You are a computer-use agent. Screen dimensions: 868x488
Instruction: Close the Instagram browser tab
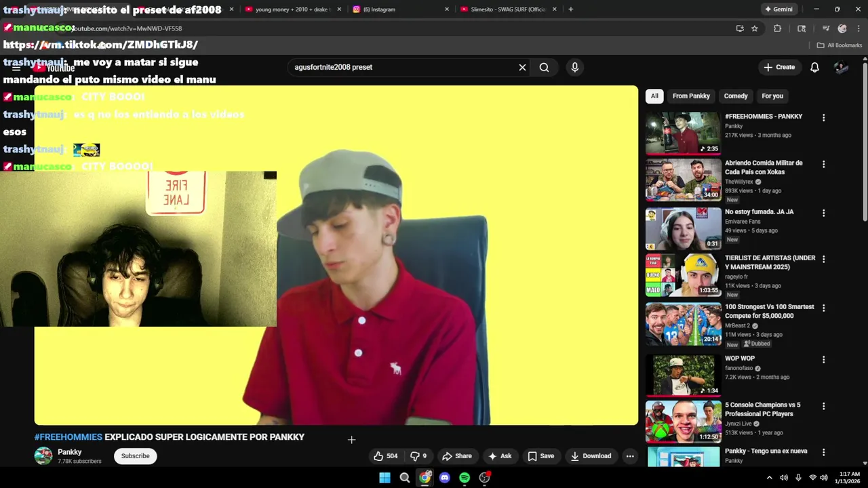[446, 9]
